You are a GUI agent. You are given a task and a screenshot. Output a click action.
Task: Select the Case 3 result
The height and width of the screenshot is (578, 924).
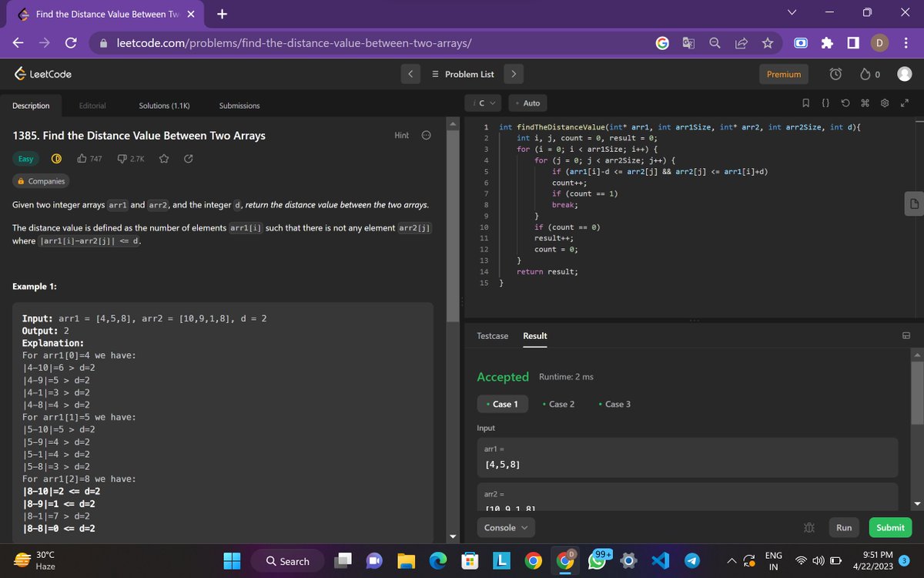pos(615,404)
